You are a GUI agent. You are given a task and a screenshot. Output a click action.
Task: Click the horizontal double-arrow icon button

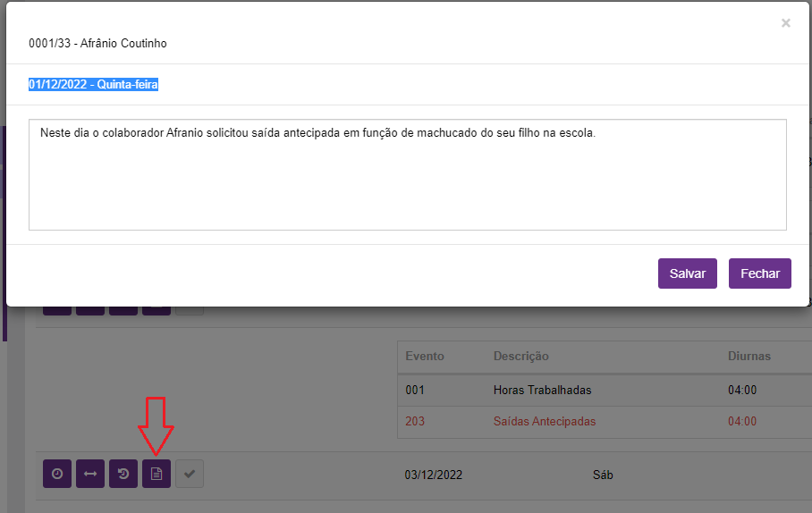click(x=90, y=475)
